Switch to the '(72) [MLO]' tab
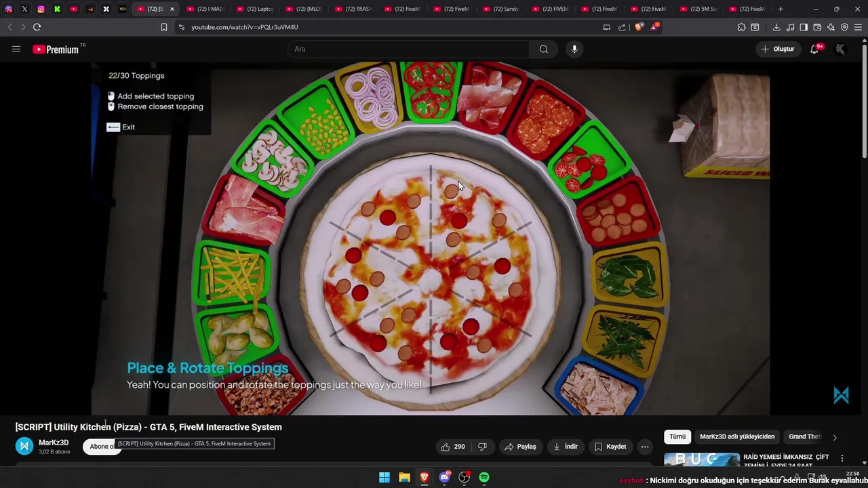Screen dimensions: 868x488 click(303, 9)
